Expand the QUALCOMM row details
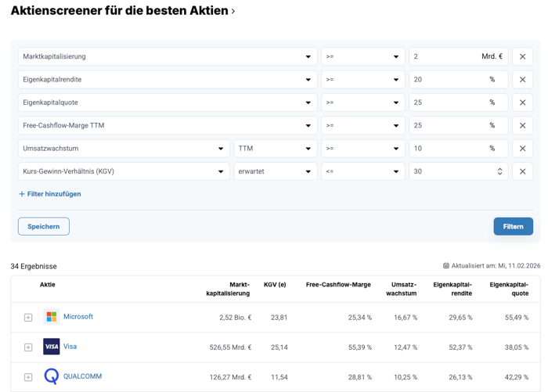The width and height of the screenshot is (548, 392). tap(28, 377)
